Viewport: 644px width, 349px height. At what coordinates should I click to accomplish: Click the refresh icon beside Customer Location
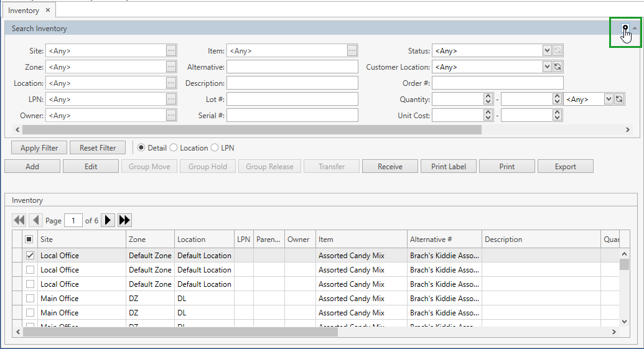(x=558, y=67)
